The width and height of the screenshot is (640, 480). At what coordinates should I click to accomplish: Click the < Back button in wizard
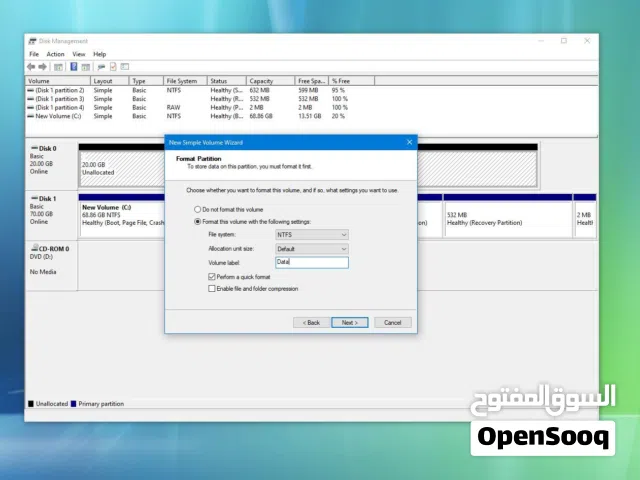click(x=311, y=322)
